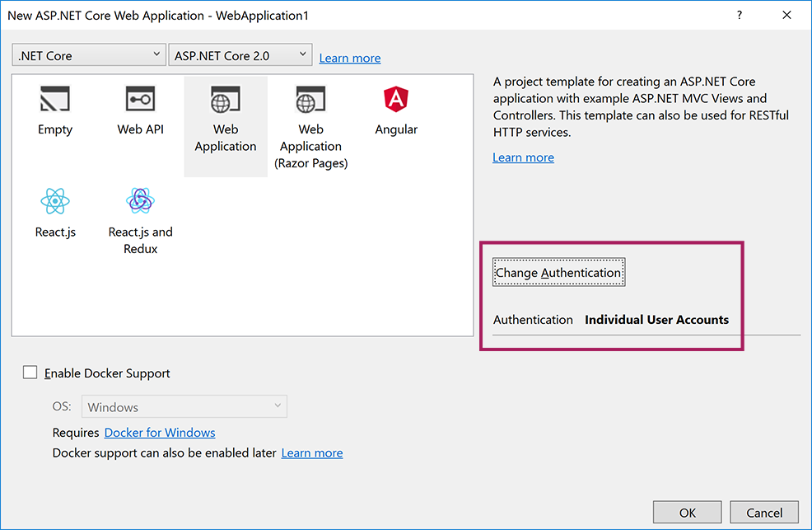Screen dimensions: 812x530
Task: Open the Docker for Windows link
Action: pos(159,432)
